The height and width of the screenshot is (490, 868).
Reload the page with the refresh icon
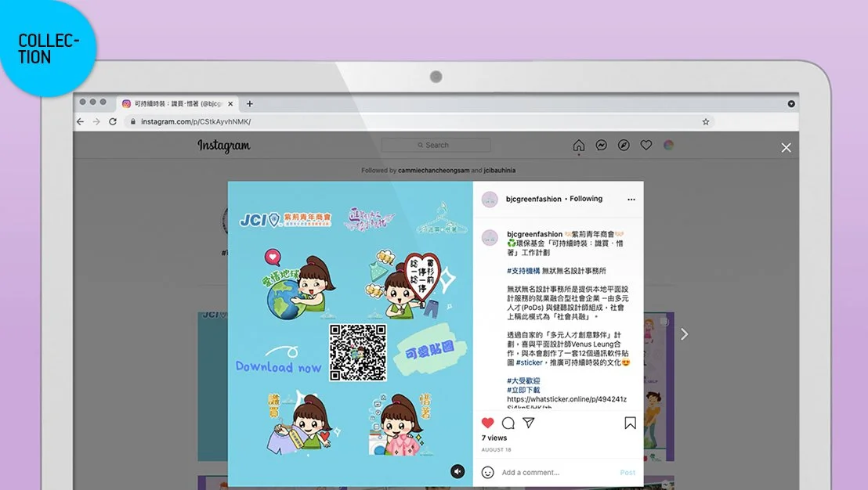pyautogui.click(x=113, y=121)
